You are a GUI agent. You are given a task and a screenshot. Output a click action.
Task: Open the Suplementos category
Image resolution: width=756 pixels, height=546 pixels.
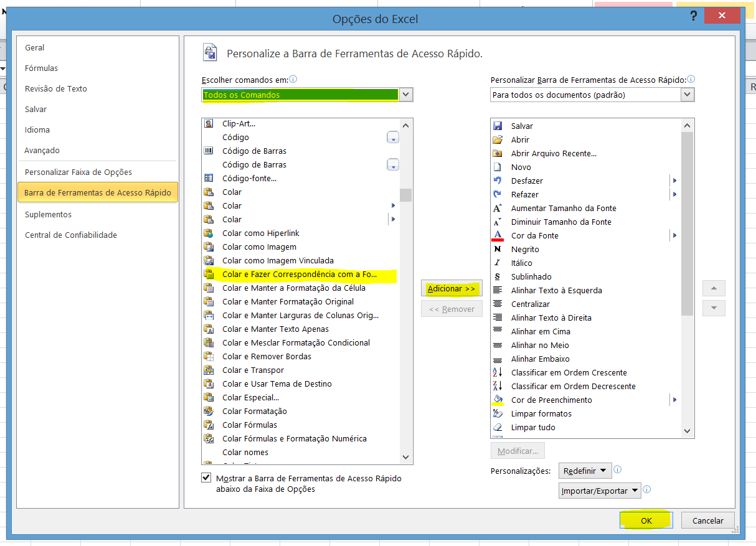click(x=98, y=215)
